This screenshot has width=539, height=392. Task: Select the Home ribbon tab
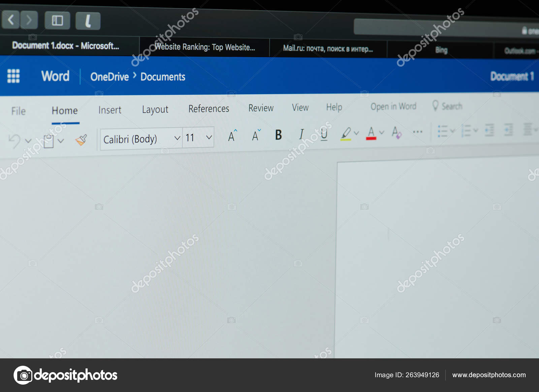coord(65,111)
